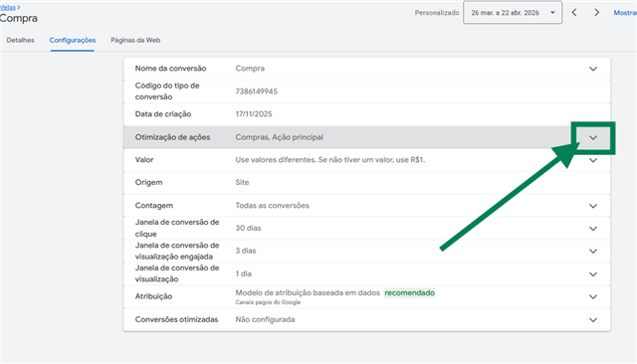The image size is (637, 364).
Task: Click the creation date 17/11/2025
Action: tap(254, 114)
